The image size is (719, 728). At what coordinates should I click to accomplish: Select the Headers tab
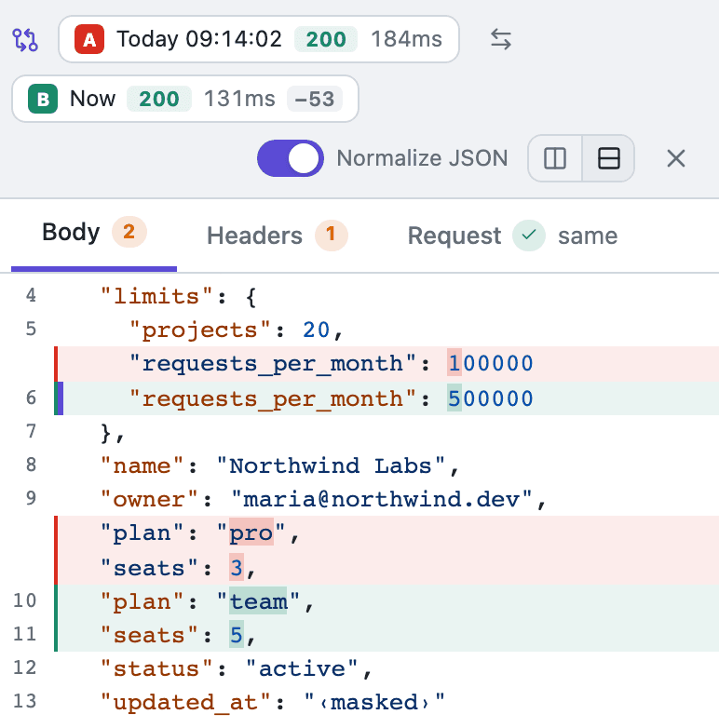coord(278,236)
